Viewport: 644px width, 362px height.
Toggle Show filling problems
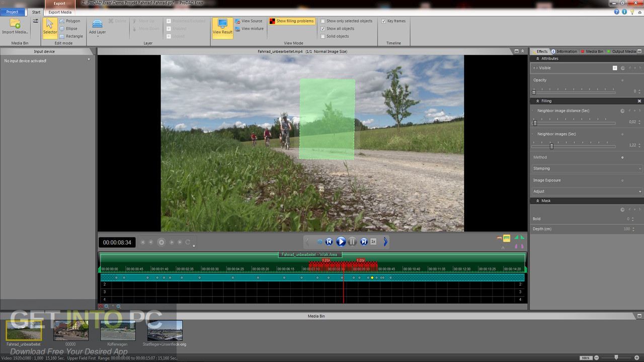coord(292,21)
